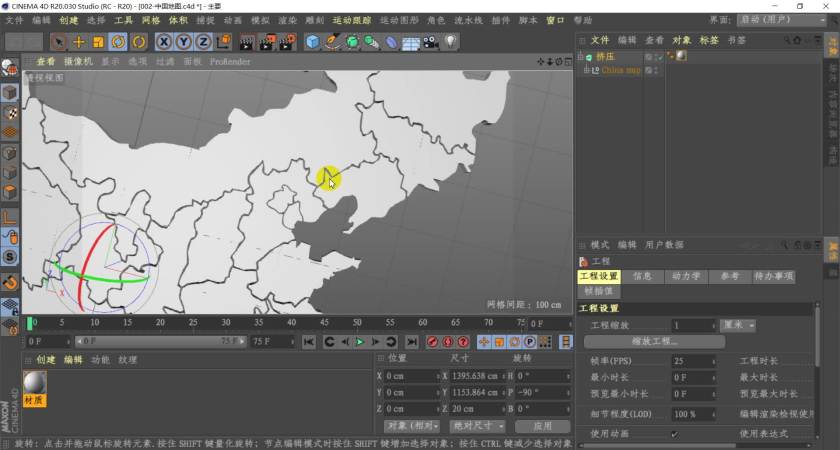
Task: Select the Move tool in top toolbar
Action: click(79, 41)
